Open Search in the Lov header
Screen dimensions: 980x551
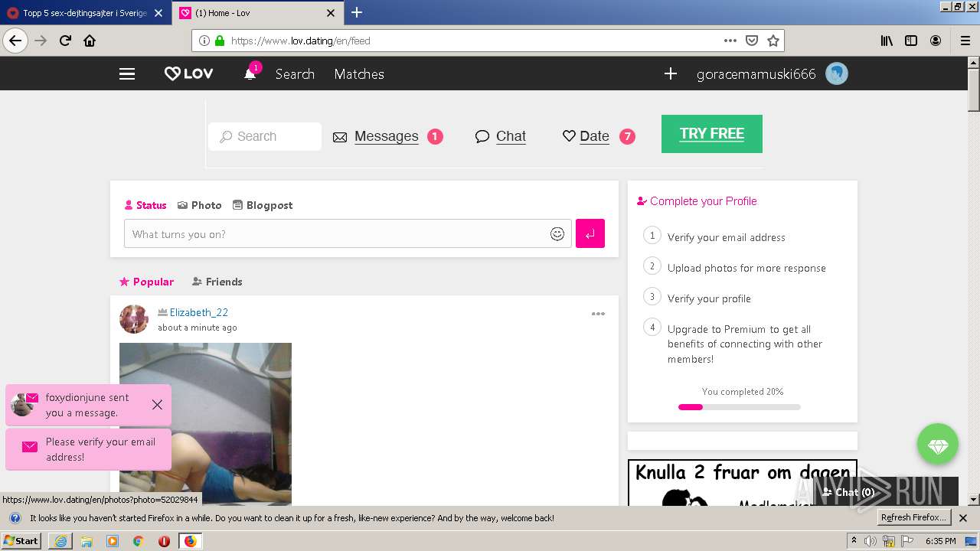click(295, 74)
